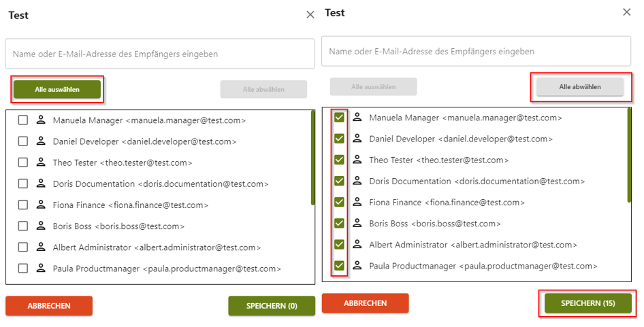The height and width of the screenshot is (327, 644).
Task: Click the active Alle abwählen button
Action: [579, 87]
